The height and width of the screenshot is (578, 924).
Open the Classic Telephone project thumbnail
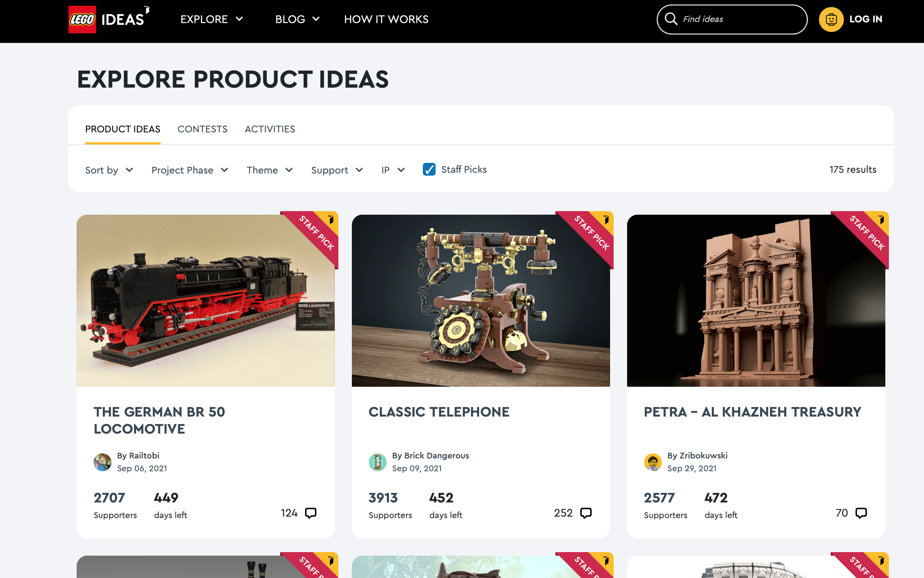tap(480, 301)
